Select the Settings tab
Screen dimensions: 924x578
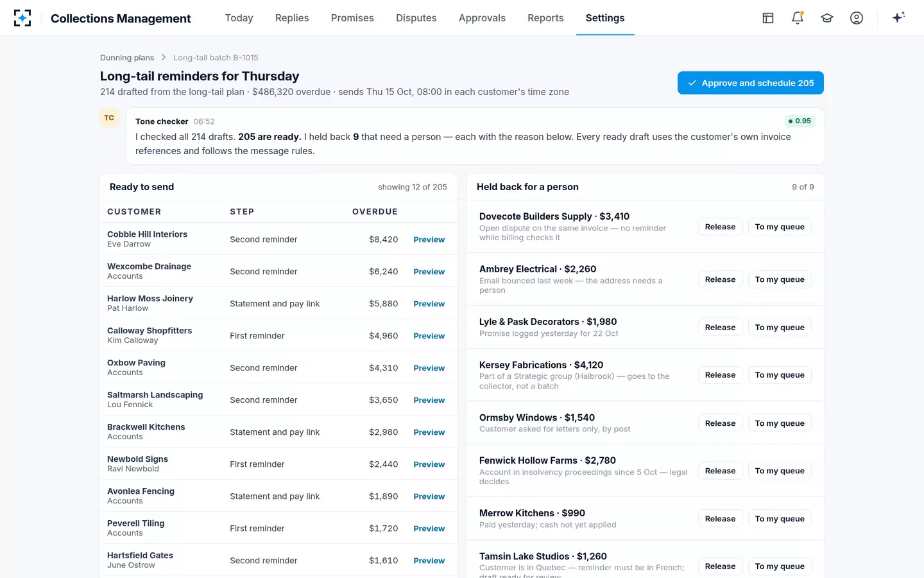605,18
